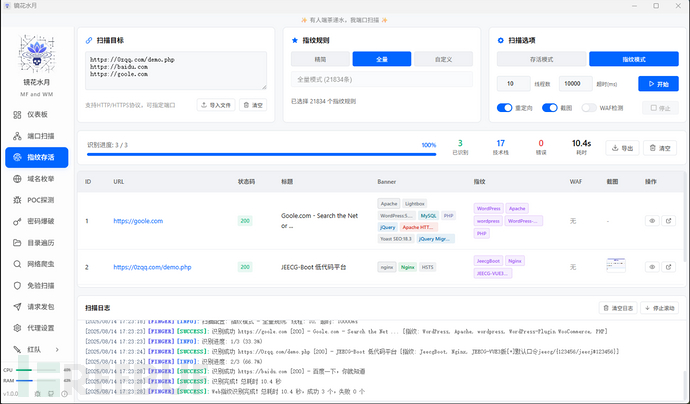Viewport: 690px width, 404px height.
Task: Click the 停止 stop button
Action: coord(660,108)
